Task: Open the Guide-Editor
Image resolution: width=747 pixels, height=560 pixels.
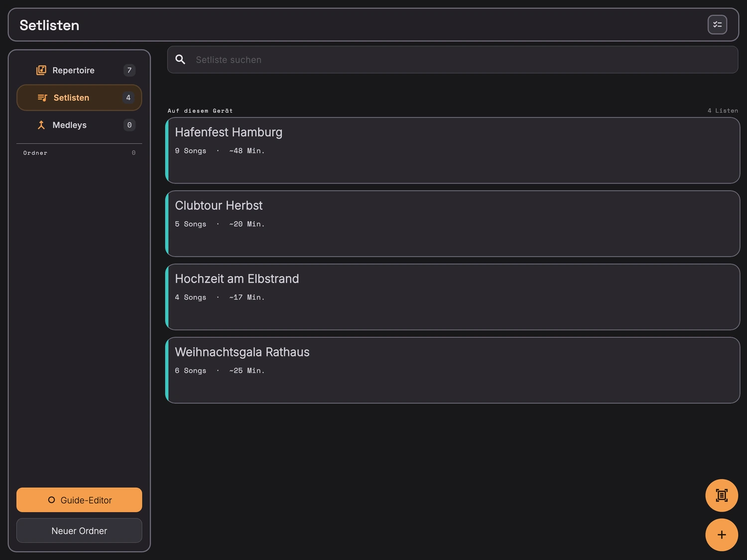Action: point(79,500)
